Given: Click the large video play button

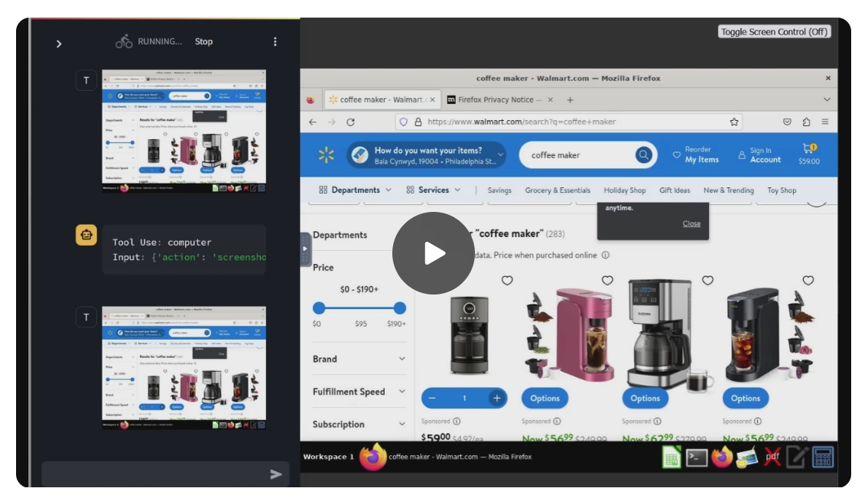Looking at the screenshot, I should click(433, 253).
